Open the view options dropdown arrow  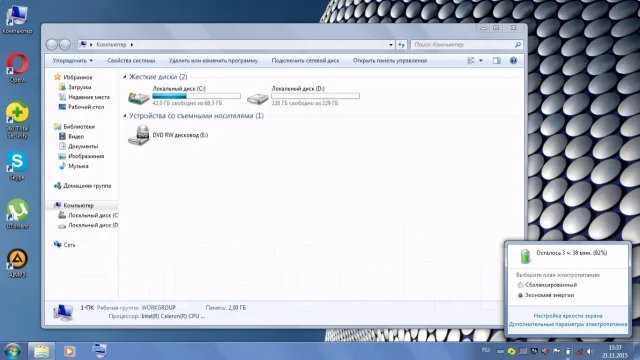pos(481,60)
